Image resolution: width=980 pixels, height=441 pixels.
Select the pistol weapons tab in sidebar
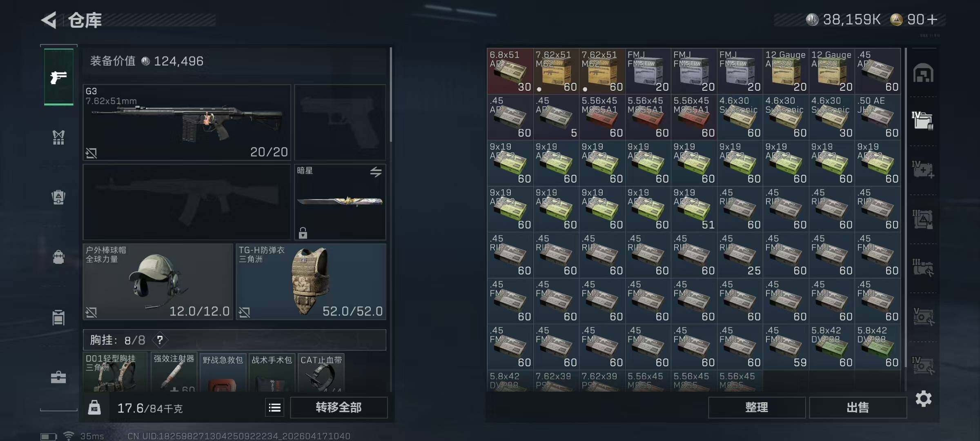(58, 77)
